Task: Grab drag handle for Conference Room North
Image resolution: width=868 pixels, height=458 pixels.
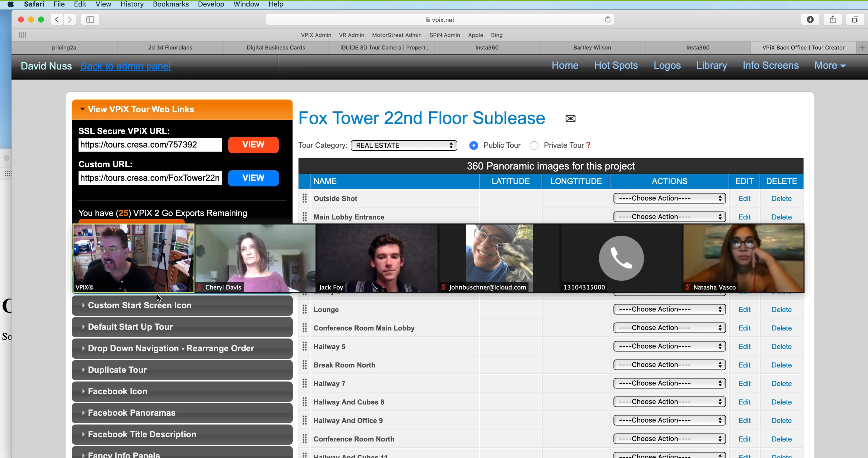Action: 304,439
